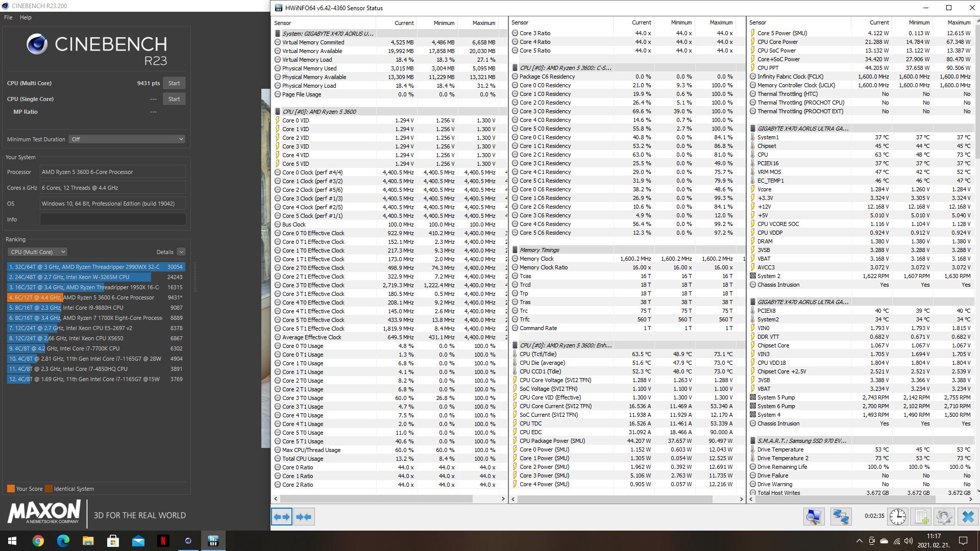This screenshot has width=980, height=551.
Task: Open File Explorer from the taskbar
Action: click(x=88, y=541)
